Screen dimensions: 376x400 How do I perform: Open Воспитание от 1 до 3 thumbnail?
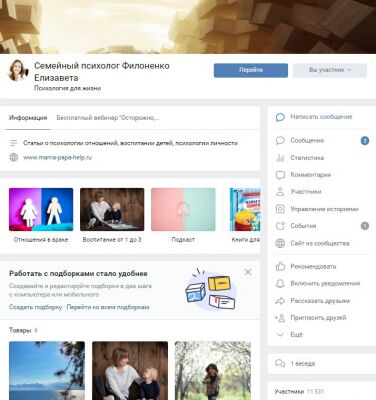tap(112, 209)
